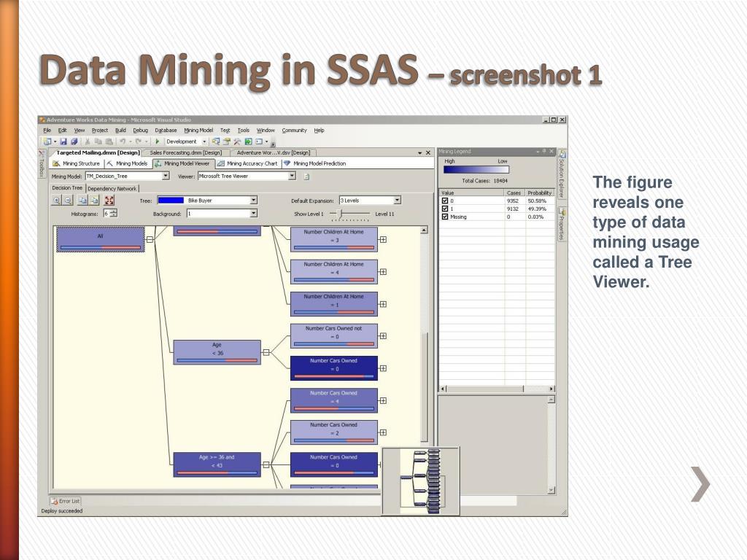Click the Save icon in the toolbar
Image resolution: width=747 pixels, height=560 pixels.
click(63, 141)
